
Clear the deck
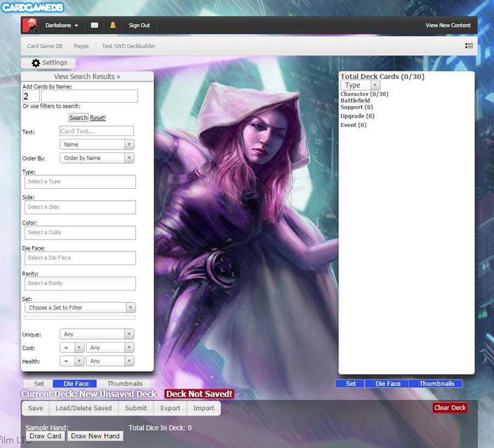450,408
